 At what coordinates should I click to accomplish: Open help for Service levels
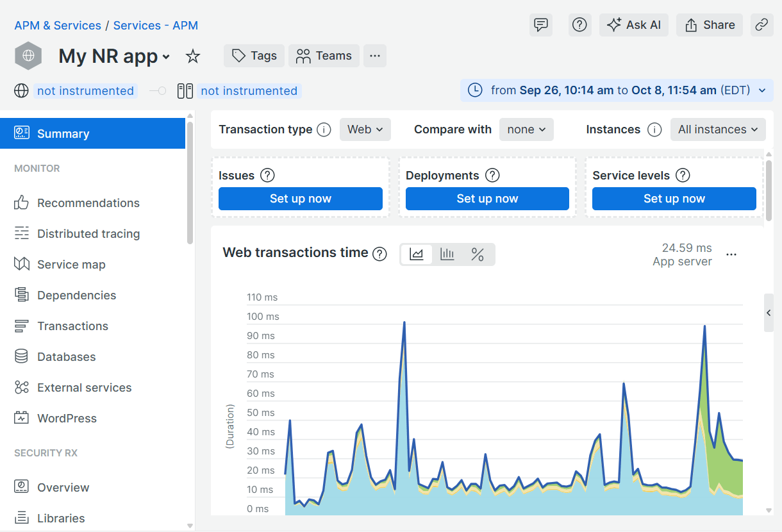tap(683, 176)
